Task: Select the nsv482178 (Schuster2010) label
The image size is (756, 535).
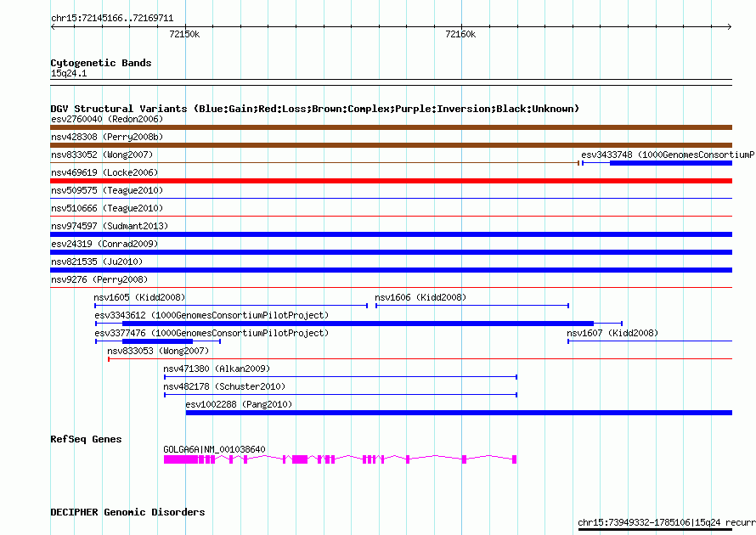Action: pos(224,386)
